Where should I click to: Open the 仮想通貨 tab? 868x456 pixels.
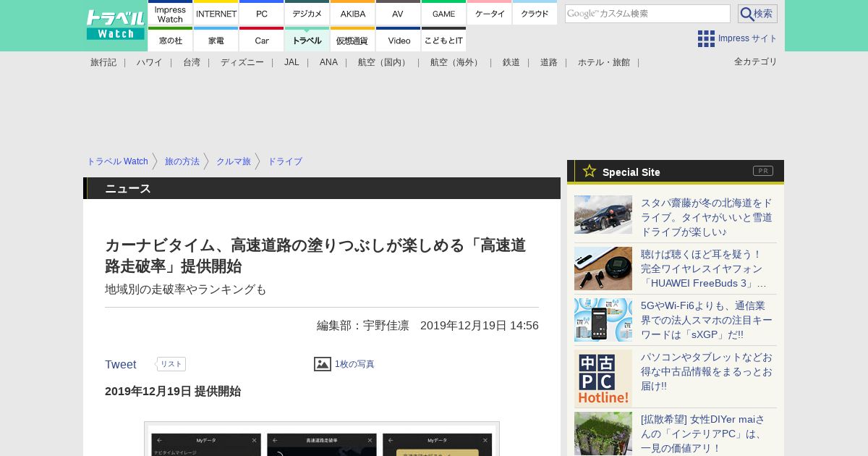pyautogui.click(x=353, y=40)
